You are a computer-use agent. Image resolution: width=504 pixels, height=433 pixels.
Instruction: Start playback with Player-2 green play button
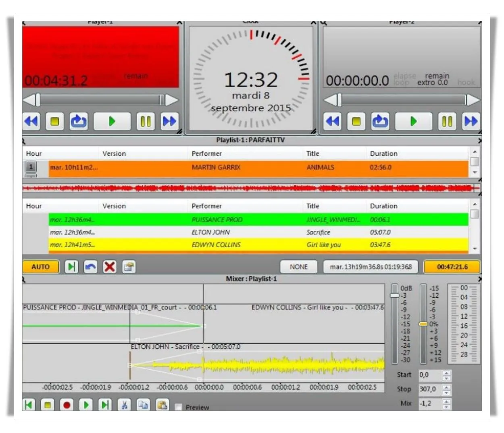(x=413, y=121)
